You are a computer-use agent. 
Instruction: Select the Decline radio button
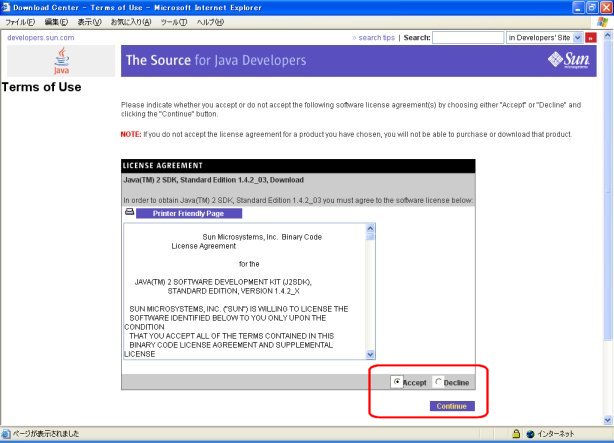pos(438,382)
